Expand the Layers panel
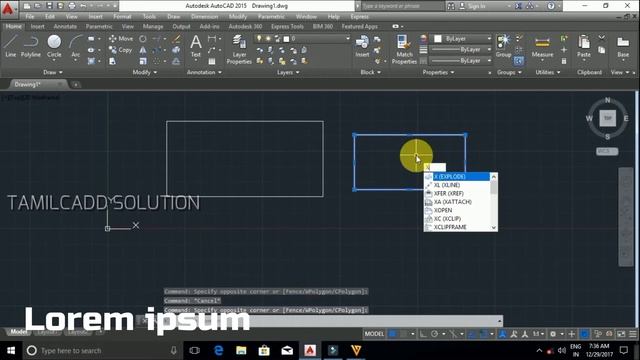This screenshot has width=640, height=360. point(288,72)
